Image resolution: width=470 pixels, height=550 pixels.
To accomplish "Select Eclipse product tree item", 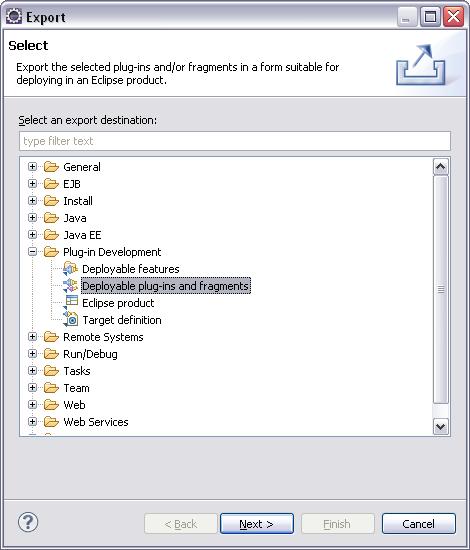I will coord(118,303).
